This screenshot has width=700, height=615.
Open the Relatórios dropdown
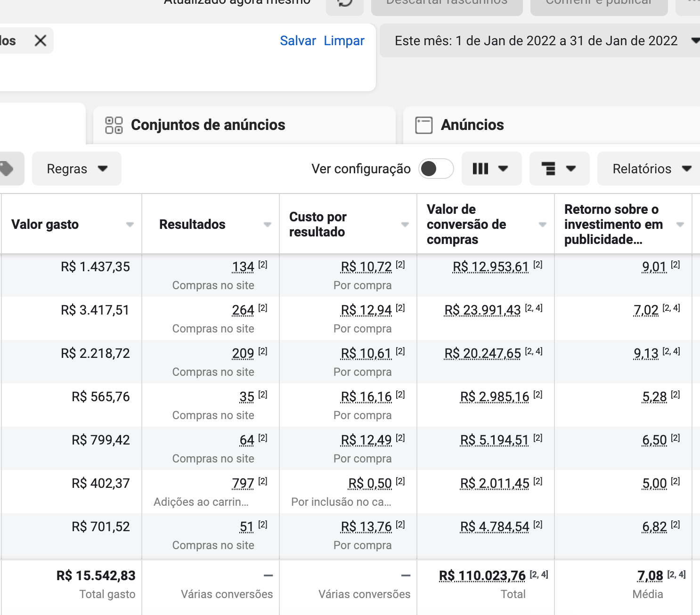[x=649, y=169]
